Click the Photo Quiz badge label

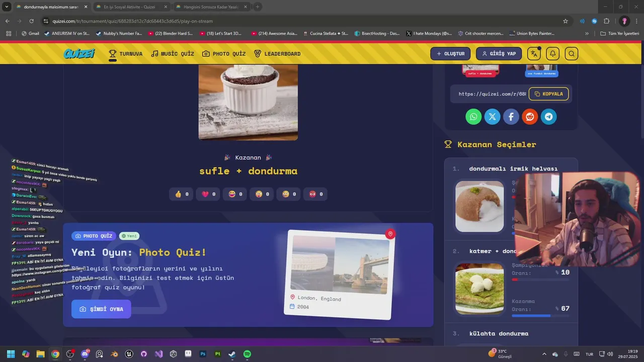click(x=94, y=236)
